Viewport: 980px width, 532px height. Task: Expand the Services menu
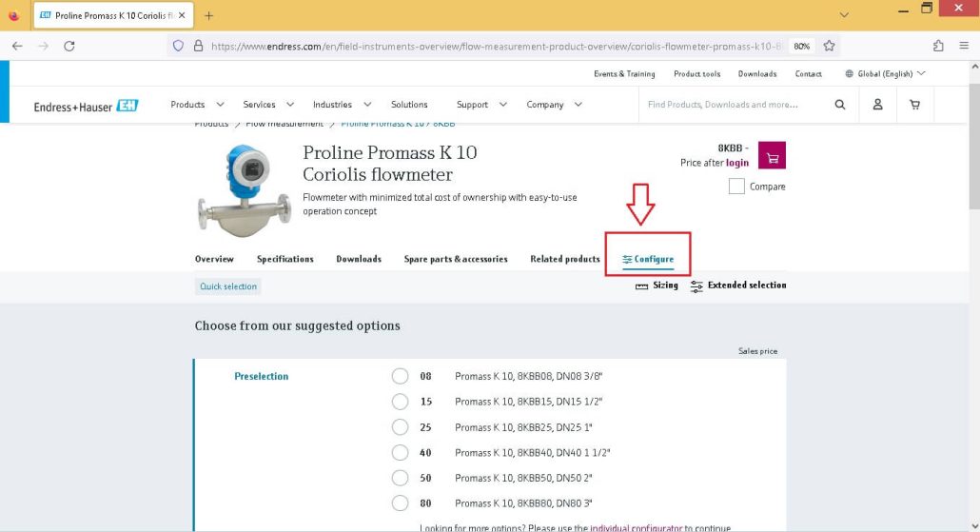268,105
